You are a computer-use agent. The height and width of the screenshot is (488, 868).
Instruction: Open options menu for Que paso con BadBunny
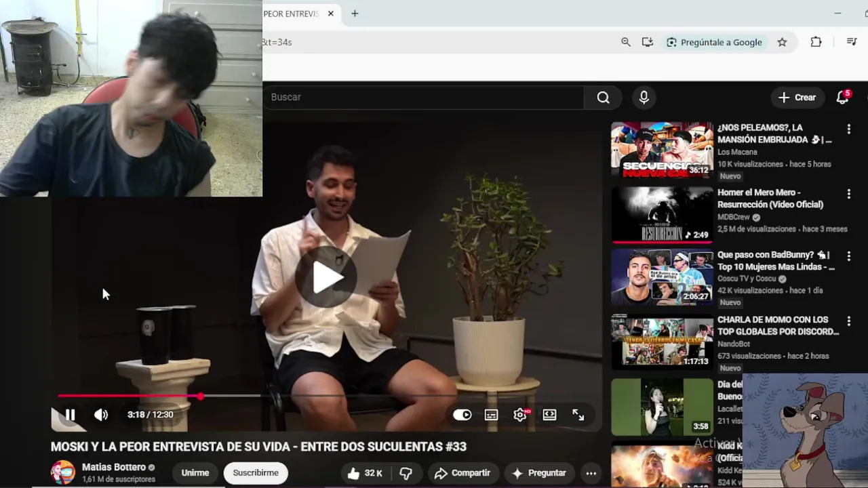[848, 256]
